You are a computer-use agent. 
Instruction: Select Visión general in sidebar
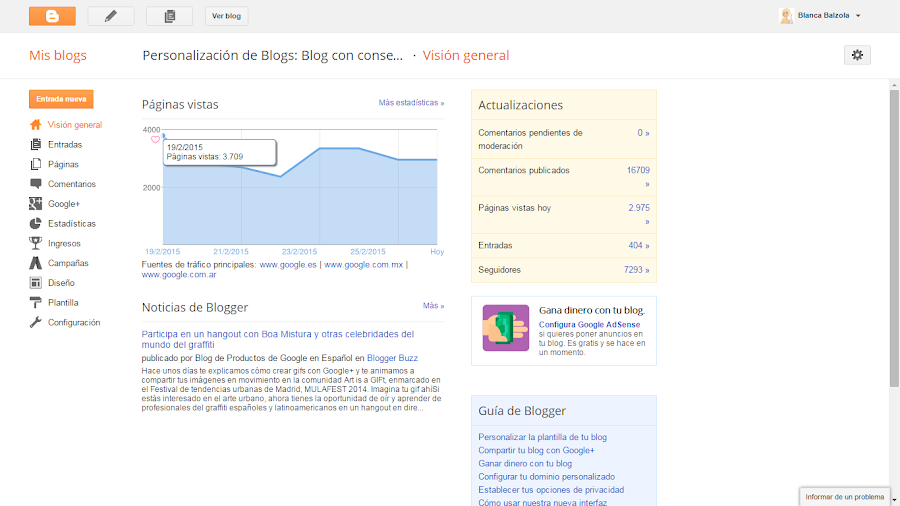pos(75,124)
